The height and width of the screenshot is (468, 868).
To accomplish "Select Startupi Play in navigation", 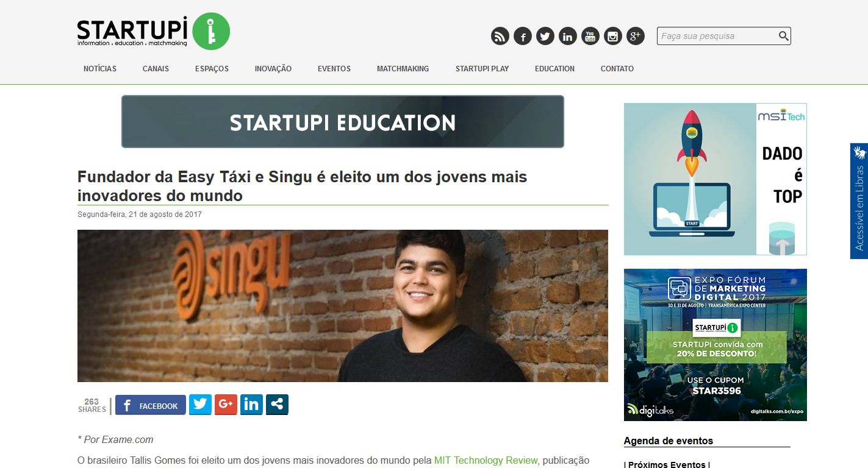I will click(x=482, y=69).
